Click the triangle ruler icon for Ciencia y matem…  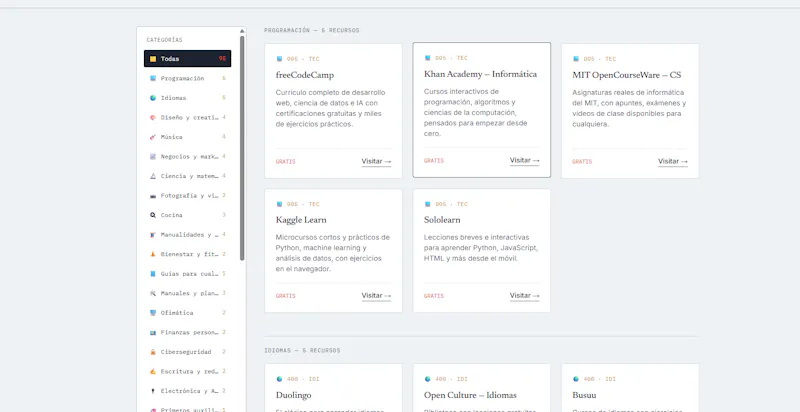[153, 176]
